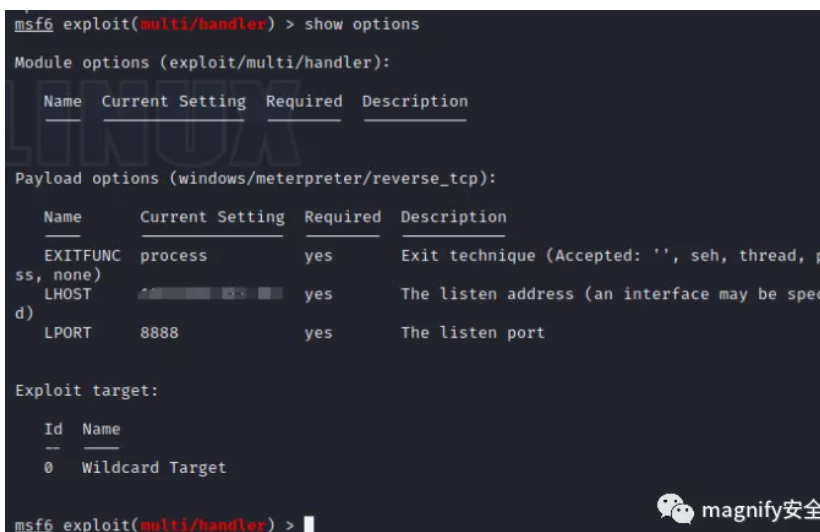Viewport: 820px width, 532px height.
Task: Click the Required column header in payload table
Action: click(x=343, y=217)
